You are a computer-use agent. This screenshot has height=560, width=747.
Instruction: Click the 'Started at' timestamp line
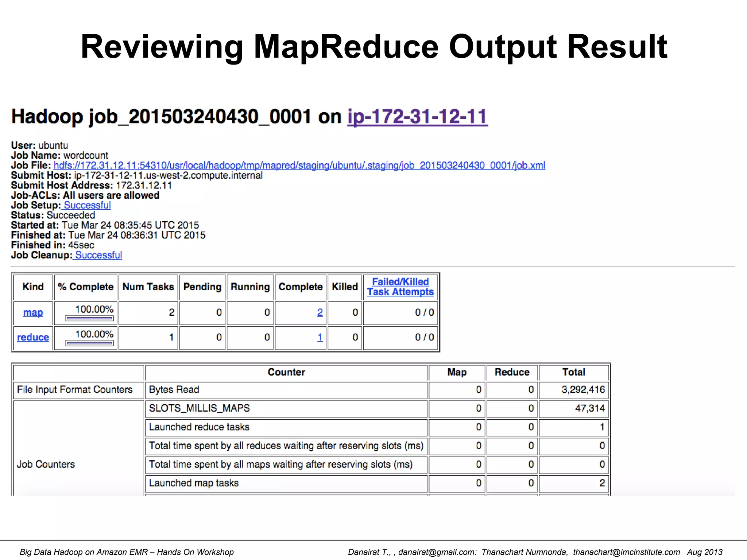(x=105, y=225)
